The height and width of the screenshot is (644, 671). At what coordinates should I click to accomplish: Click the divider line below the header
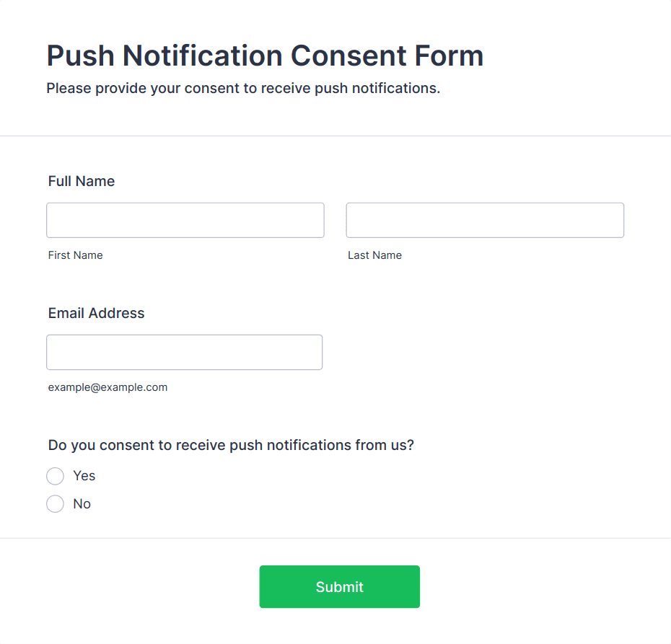click(335, 136)
